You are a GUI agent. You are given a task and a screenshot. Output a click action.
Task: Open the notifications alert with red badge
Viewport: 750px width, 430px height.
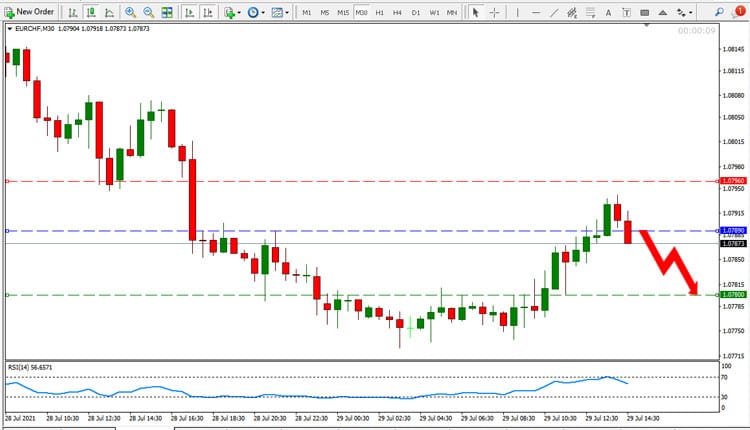click(739, 12)
